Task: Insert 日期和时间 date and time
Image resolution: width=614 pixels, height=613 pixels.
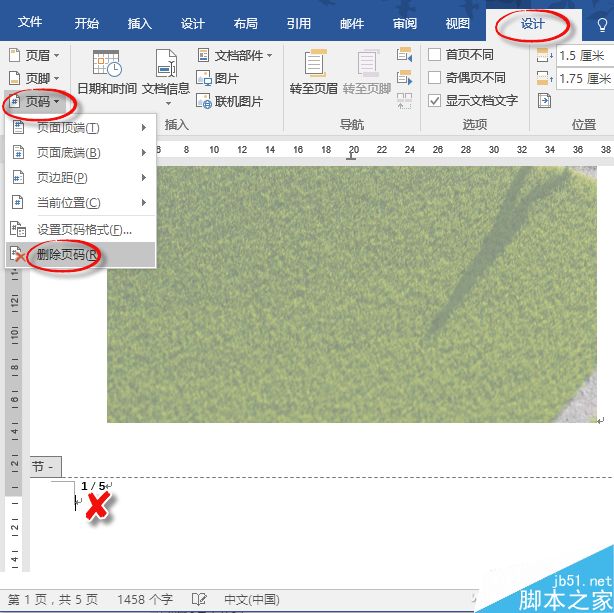Action: click(107, 73)
